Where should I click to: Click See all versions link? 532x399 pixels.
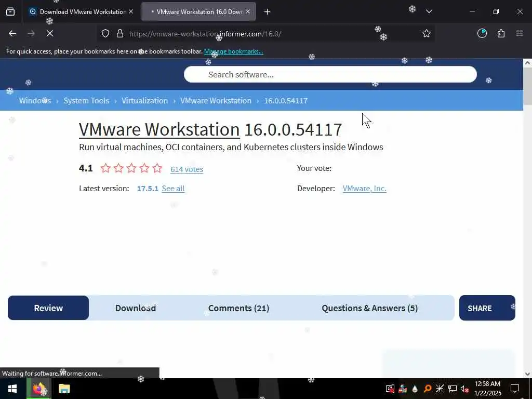point(173,188)
